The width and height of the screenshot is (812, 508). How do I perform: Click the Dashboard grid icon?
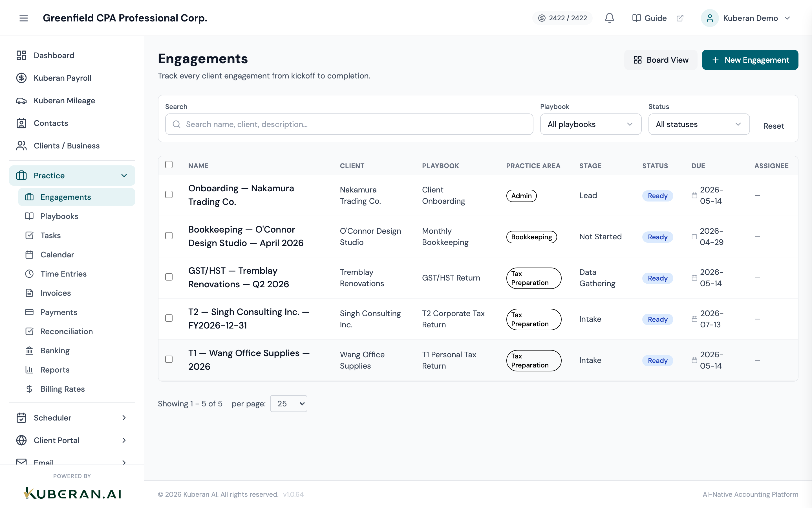point(21,55)
